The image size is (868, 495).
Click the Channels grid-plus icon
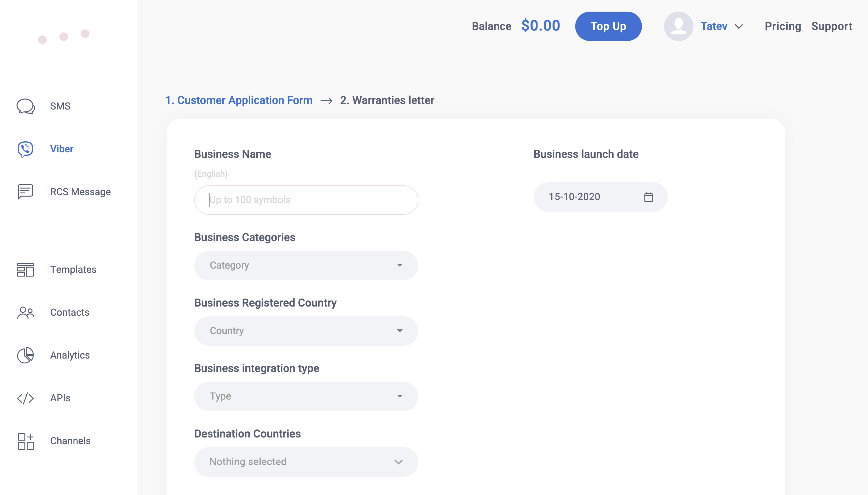pyautogui.click(x=25, y=441)
